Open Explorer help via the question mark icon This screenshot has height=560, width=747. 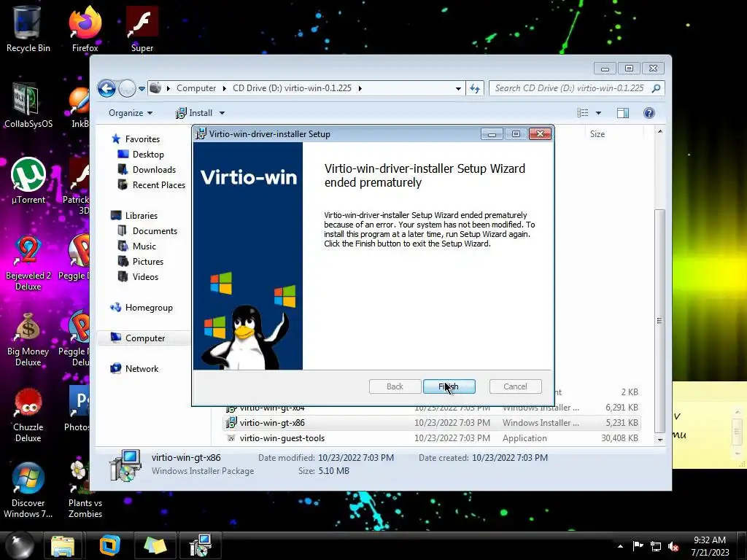coord(649,113)
